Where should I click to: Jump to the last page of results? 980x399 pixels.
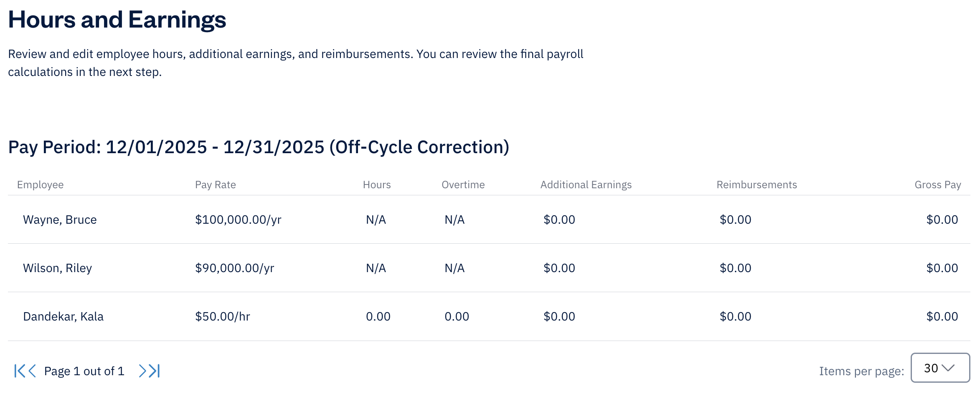click(155, 371)
